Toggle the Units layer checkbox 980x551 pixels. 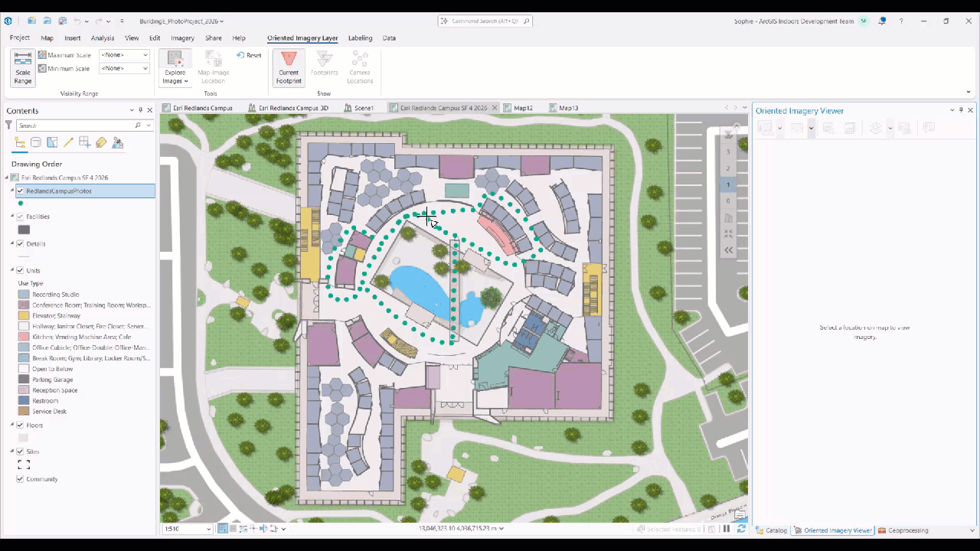pos(21,271)
